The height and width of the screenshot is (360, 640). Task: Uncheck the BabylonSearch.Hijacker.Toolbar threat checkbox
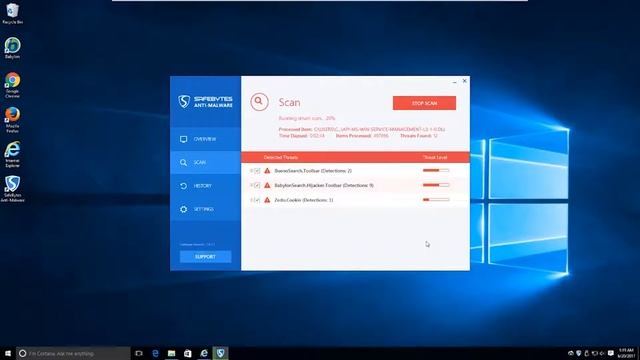pos(257,185)
